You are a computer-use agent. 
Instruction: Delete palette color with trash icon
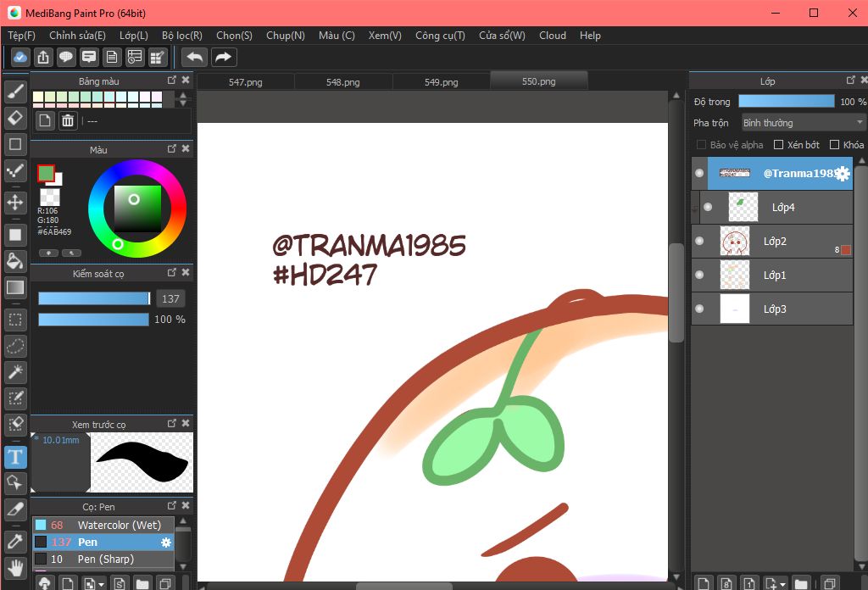pyautogui.click(x=68, y=120)
